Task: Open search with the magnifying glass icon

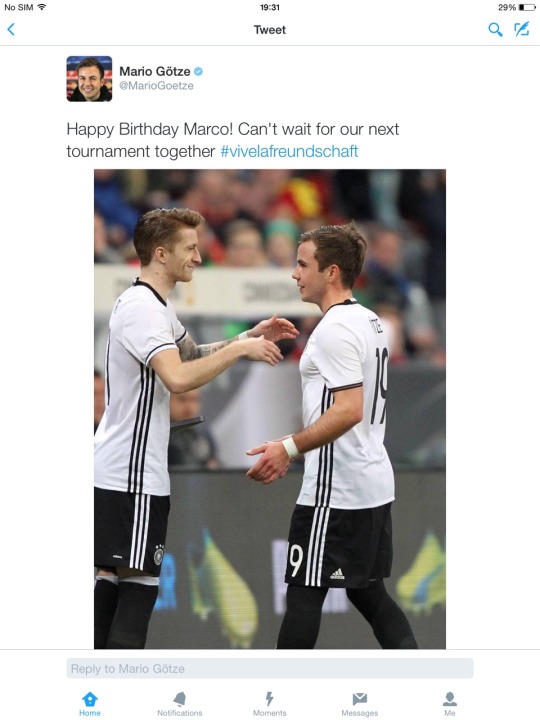Action: [x=495, y=29]
